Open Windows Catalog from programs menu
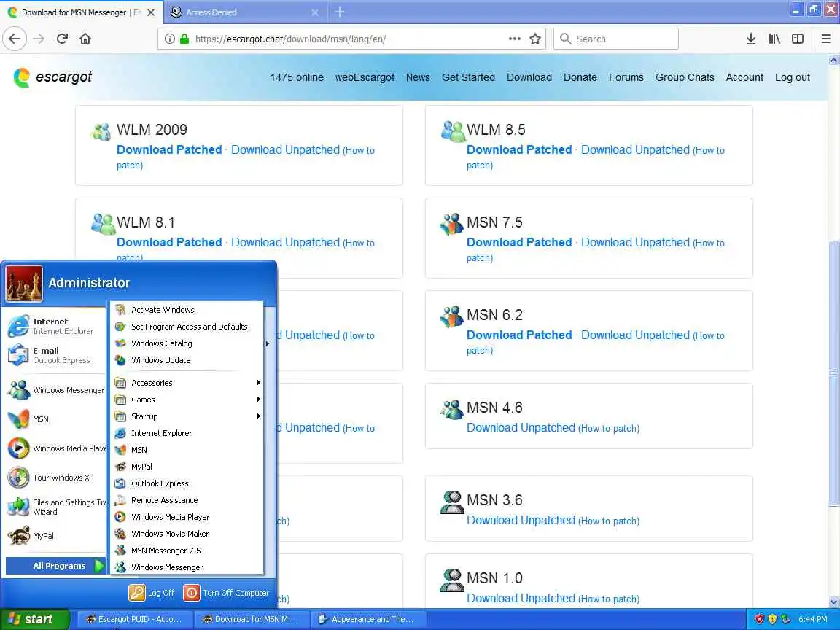 click(x=187, y=343)
